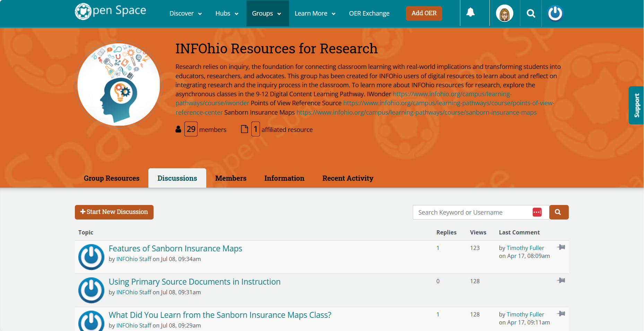Viewport: 644px width, 331px height.
Task: Click the power logo icon in header
Action: [555, 14]
